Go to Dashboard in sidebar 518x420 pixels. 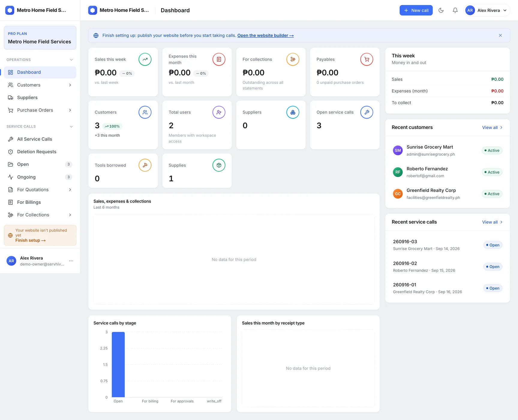coord(40,72)
